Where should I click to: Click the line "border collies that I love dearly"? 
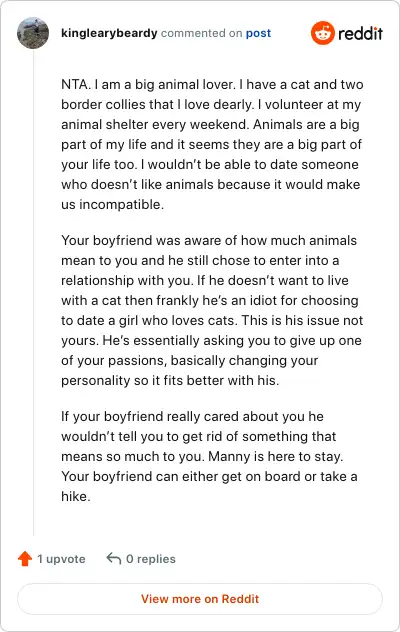click(x=211, y=104)
